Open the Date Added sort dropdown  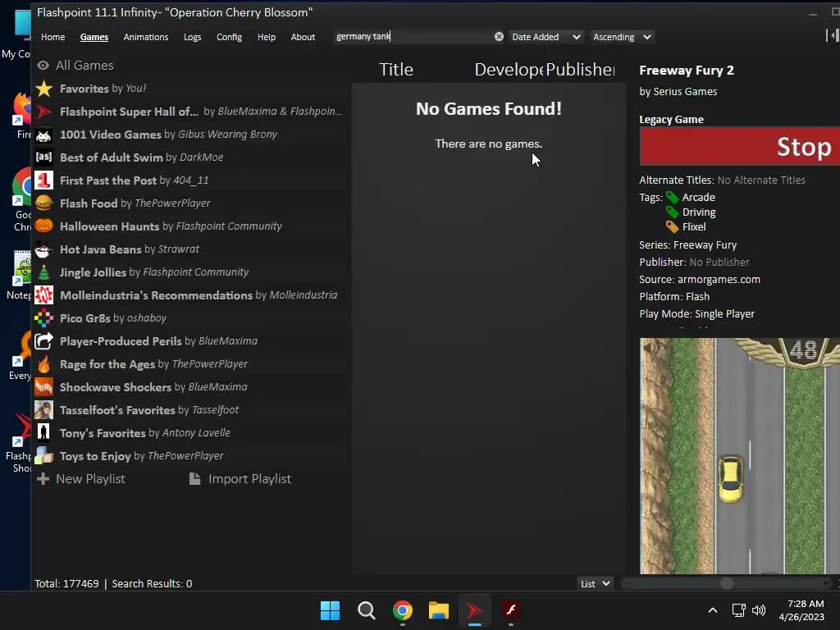point(546,37)
